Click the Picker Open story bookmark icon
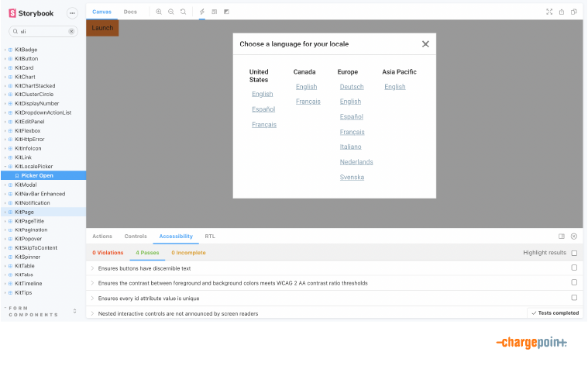Screen dimensions: 588x366 [x=17, y=176]
